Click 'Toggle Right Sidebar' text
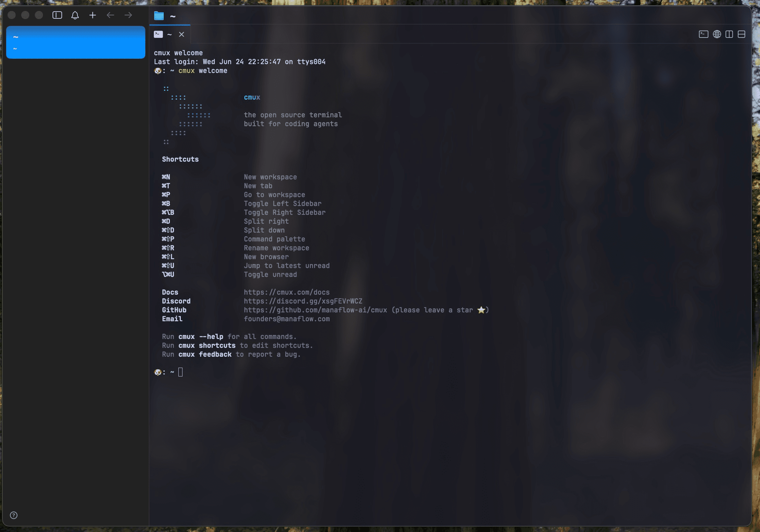 click(x=284, y=212)
